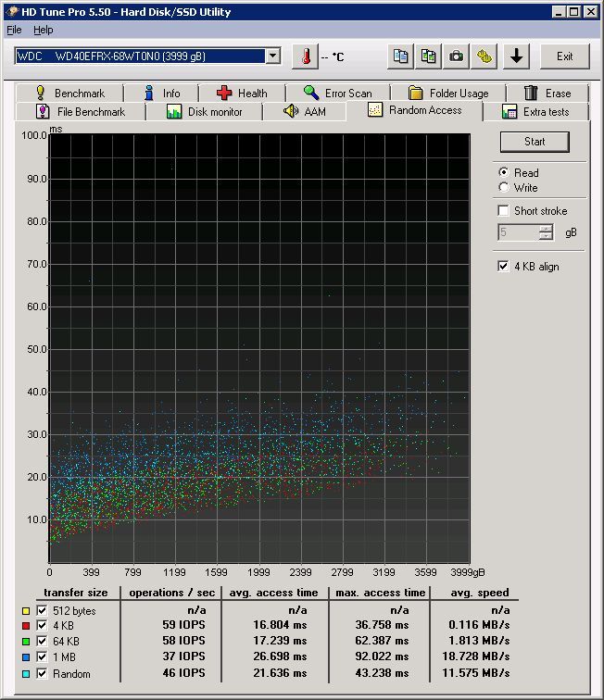Click the Exit button
This screenshot has height=700, width=604.
tap(565, 56)
